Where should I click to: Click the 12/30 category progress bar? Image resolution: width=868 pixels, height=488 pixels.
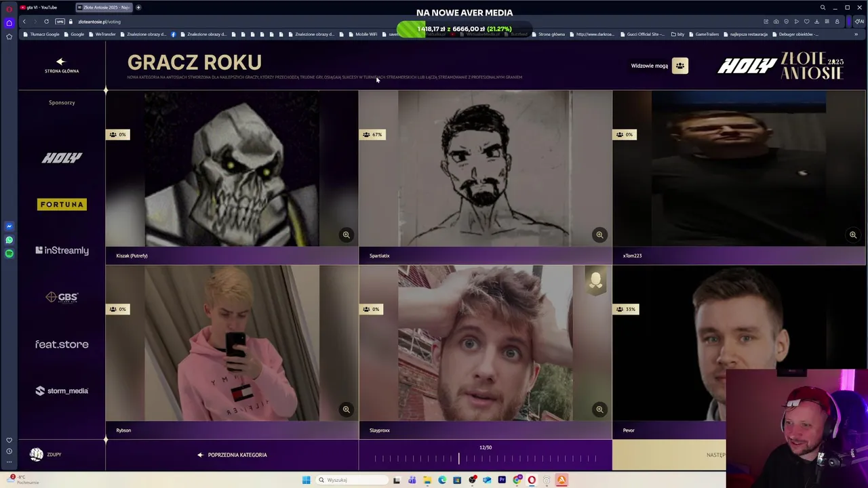pos(486,458)
